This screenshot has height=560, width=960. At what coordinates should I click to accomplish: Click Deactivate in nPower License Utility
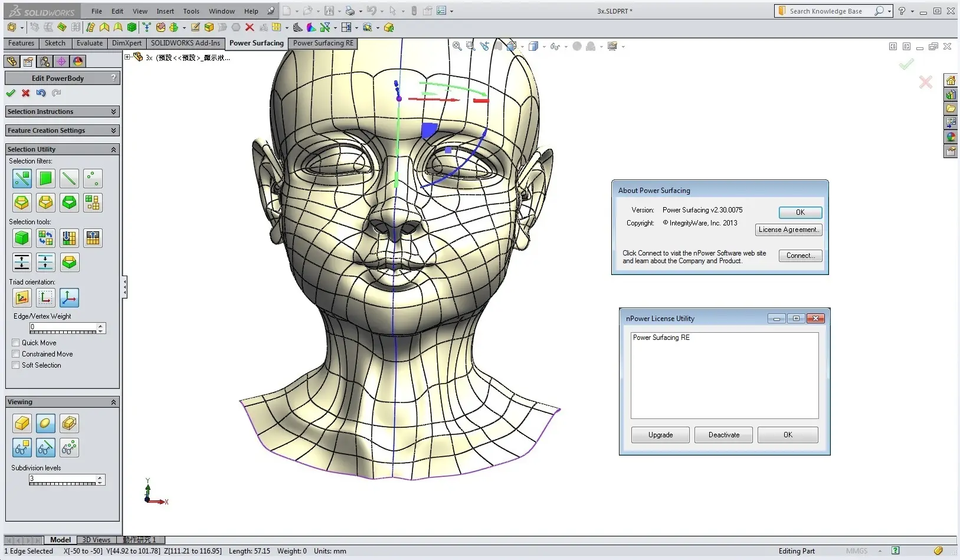pos(723,435)
